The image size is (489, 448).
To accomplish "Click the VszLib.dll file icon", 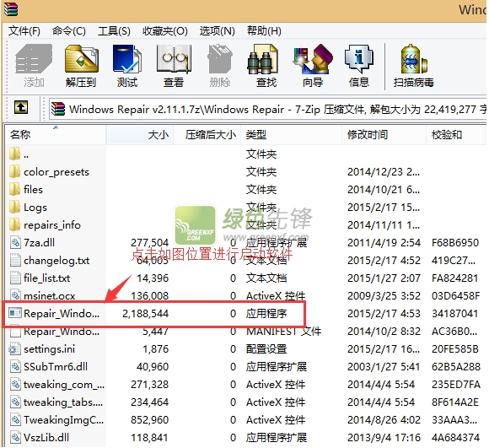I will coord(15,437).
